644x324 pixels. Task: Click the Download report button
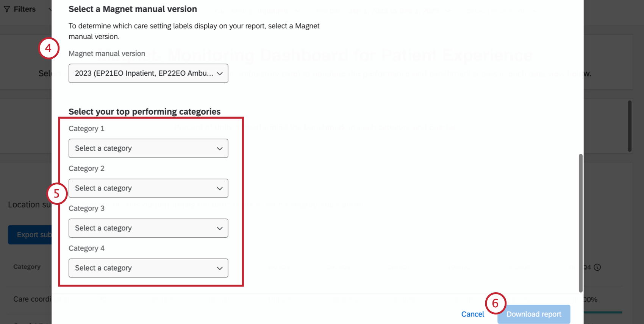pyautogui.click(x=533, y=314)
